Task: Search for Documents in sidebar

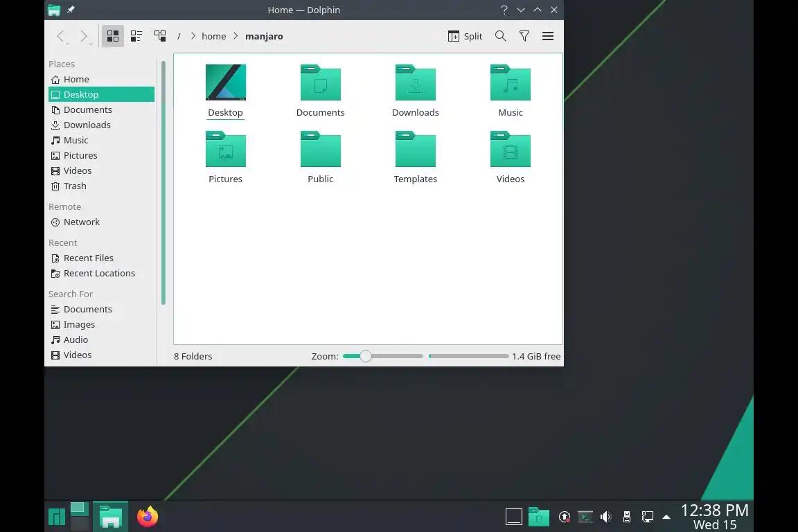Action: pos(101,310)
